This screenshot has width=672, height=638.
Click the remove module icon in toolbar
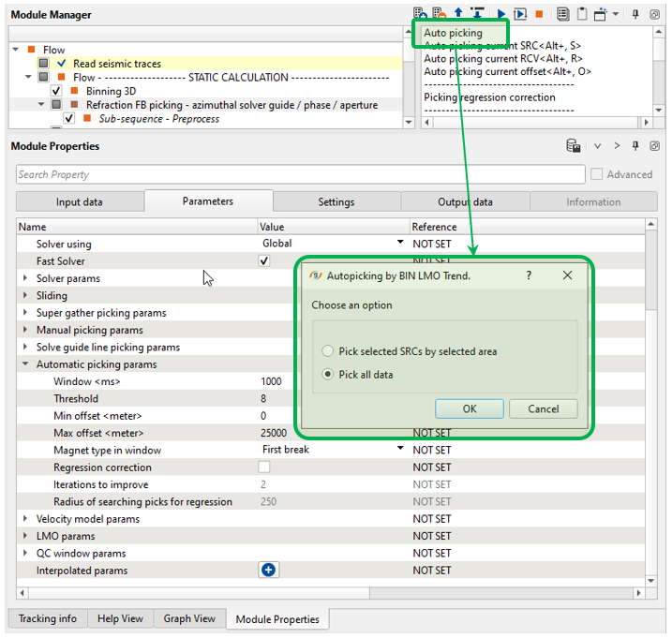point(439,14)
